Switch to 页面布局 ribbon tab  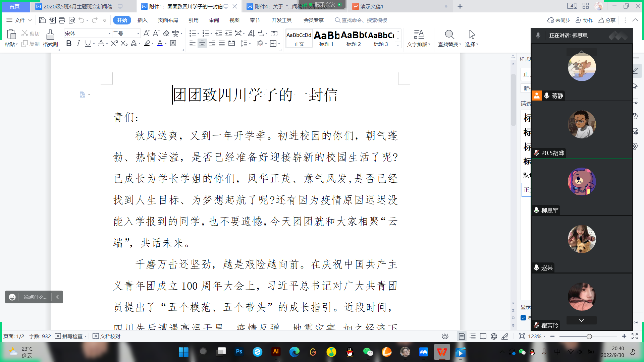click(168, 20)
